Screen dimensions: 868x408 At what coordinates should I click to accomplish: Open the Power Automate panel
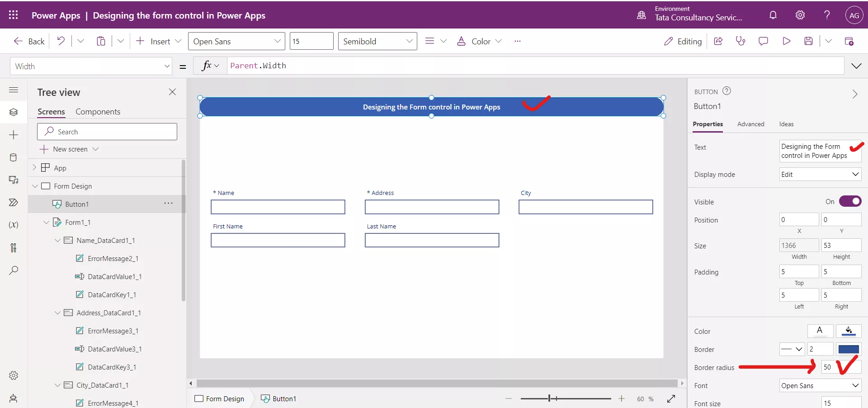(x=14, y=203)
